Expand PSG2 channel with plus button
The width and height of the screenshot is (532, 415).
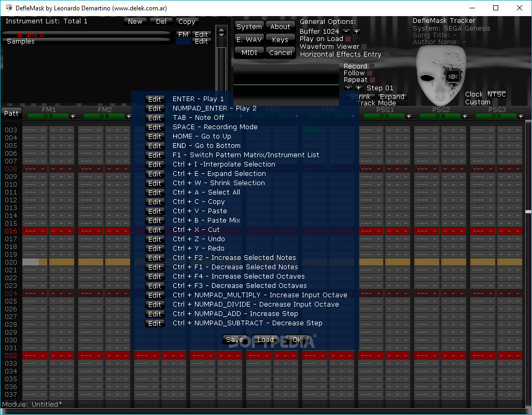click(465, 116)
